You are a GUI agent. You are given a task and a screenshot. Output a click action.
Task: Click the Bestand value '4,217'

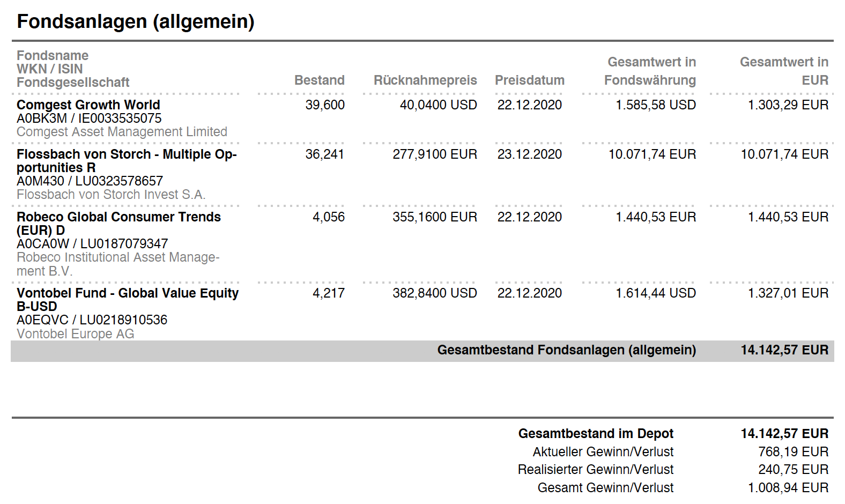(x=329, y=293)
